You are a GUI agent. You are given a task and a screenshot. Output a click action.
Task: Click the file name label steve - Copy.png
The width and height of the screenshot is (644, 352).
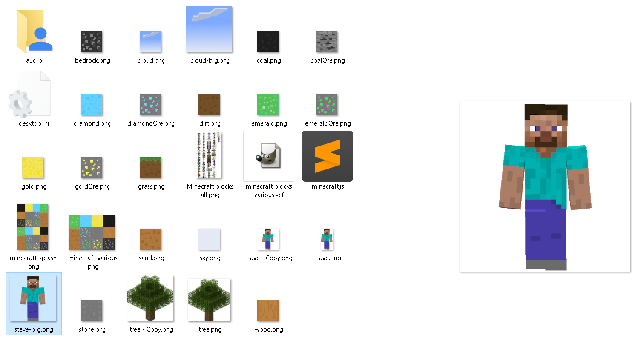click(x=269, y=258)
